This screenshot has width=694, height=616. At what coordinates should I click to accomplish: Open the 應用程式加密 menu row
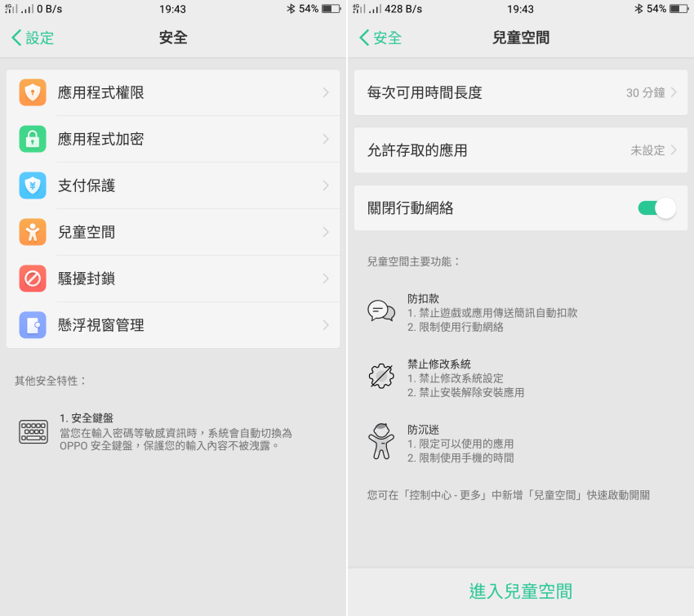(173, 139)
